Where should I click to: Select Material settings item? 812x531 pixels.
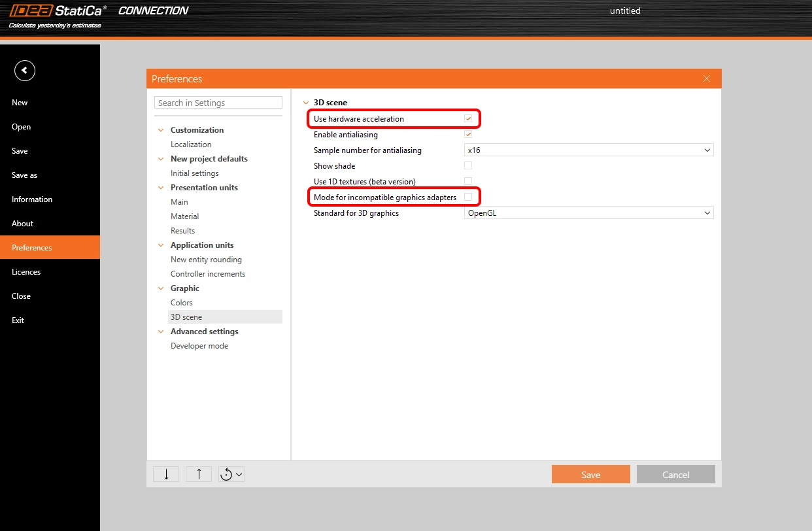184,216
